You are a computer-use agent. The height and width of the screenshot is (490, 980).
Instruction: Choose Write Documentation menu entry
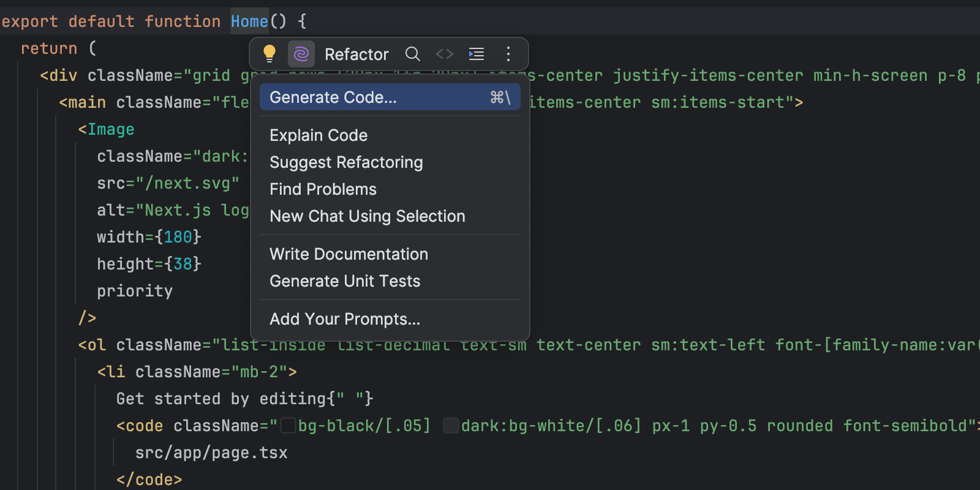(x=349, y=254)
